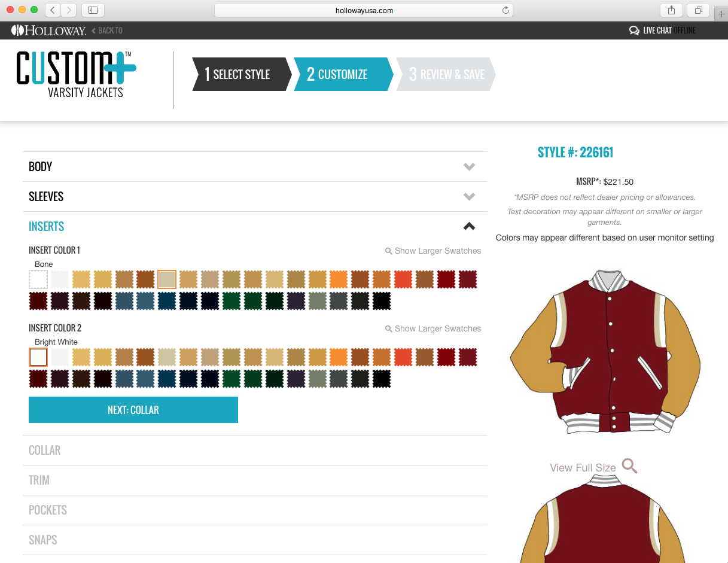This screenshot has width=728, height=563.
Task: Click the magnifier icon beside View Full Size
Action: coord(629,466)
